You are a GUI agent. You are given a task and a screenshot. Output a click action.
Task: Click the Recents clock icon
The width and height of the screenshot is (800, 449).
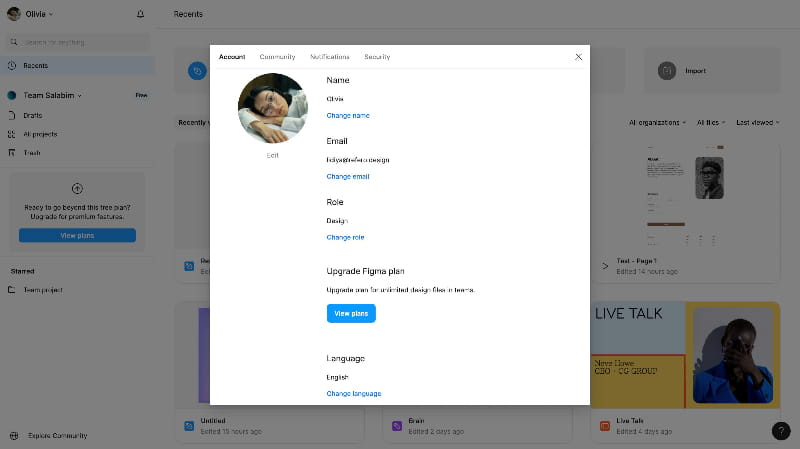pyautogui.click(x=12, y=66)
